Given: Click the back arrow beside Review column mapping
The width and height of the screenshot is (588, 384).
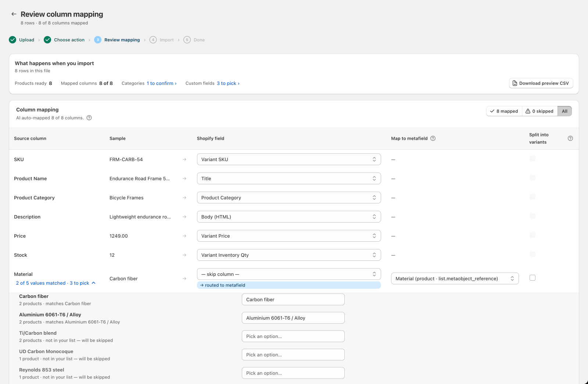Looking at the screenshot, I should pos(14,14).
